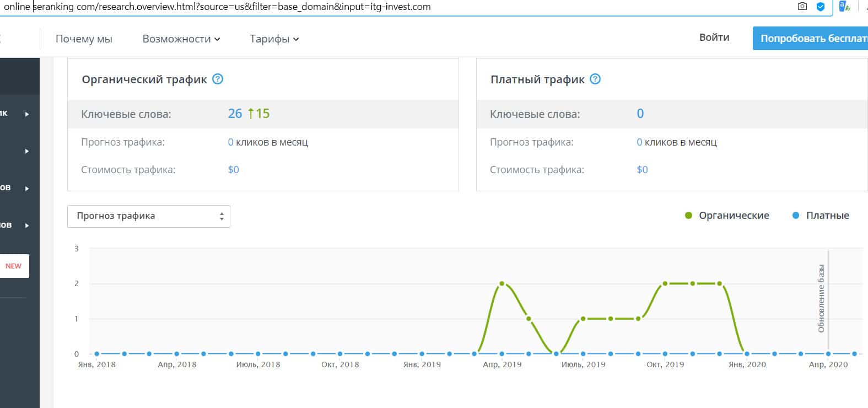Open organic keywords count 26

[x=235, y=114]
